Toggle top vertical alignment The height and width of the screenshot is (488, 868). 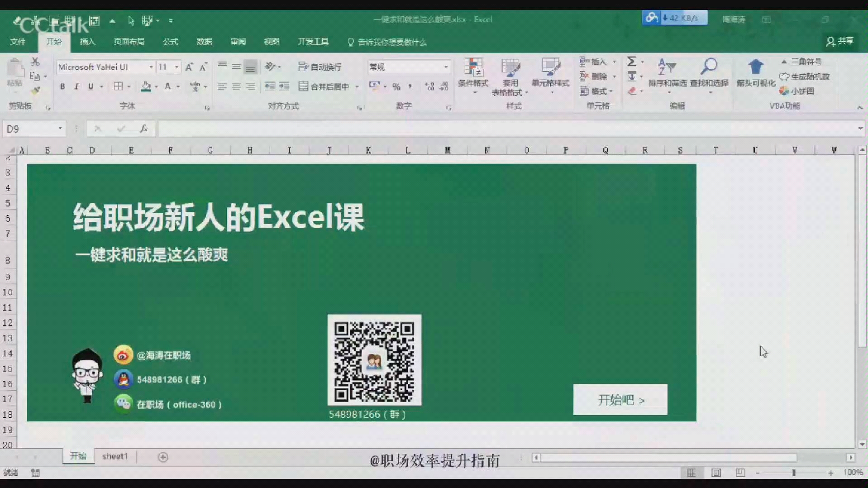pos(222,67)
